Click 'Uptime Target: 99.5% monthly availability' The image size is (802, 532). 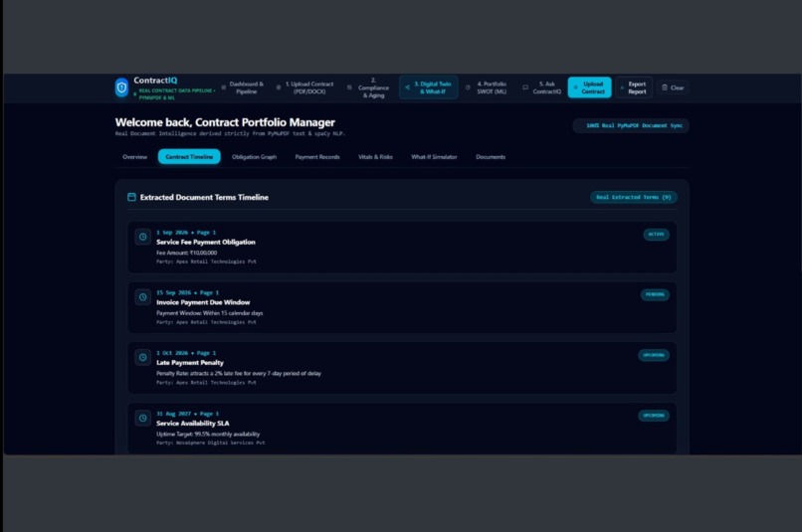point(208,434)
